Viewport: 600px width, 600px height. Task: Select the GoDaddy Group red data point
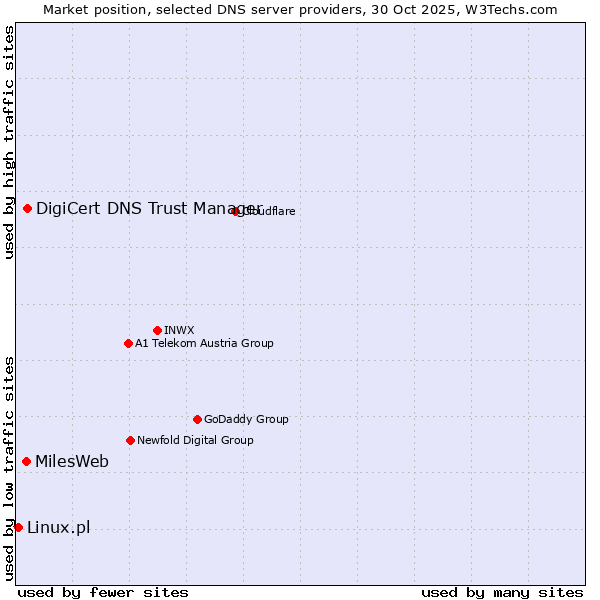tap(197, 419)
